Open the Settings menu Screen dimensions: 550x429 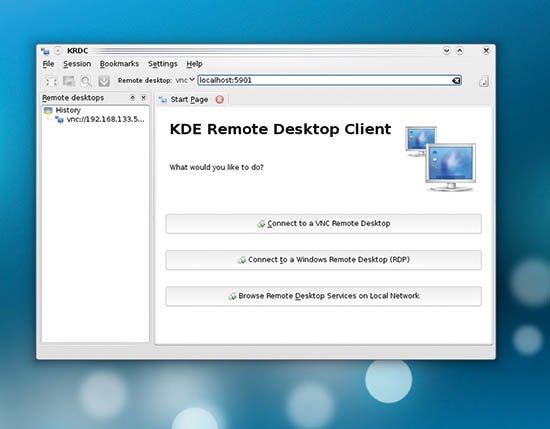coord(162,64)
